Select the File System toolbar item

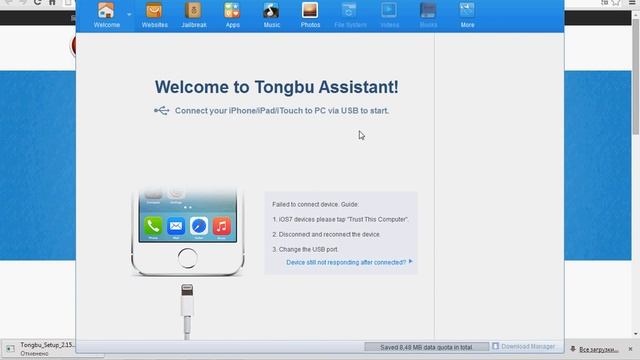point(350,15)
